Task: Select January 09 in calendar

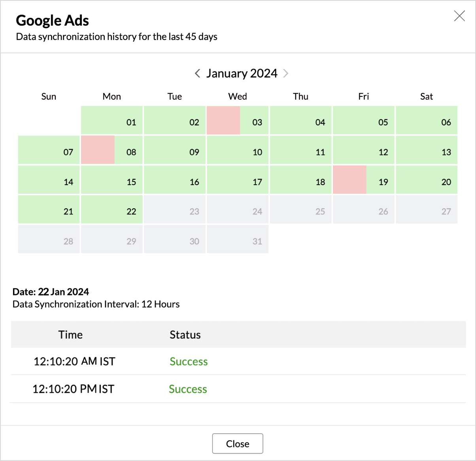Action: click(x=175, y=150)
